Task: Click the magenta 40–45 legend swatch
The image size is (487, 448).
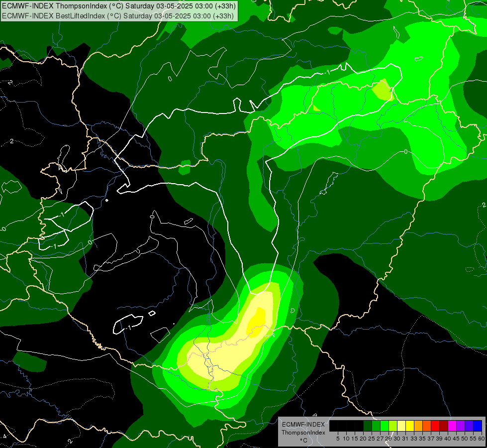Action: [x=452, y=426]
